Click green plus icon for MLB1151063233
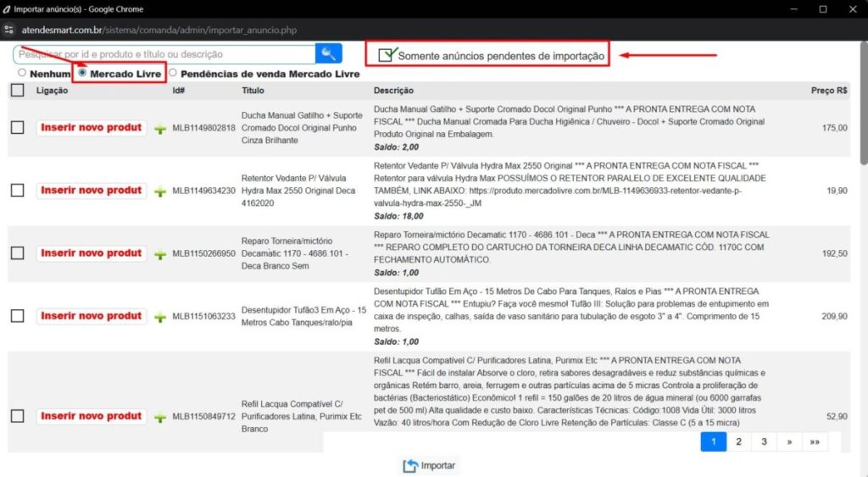This screenshot has width=868, height=477. (160, 317)
